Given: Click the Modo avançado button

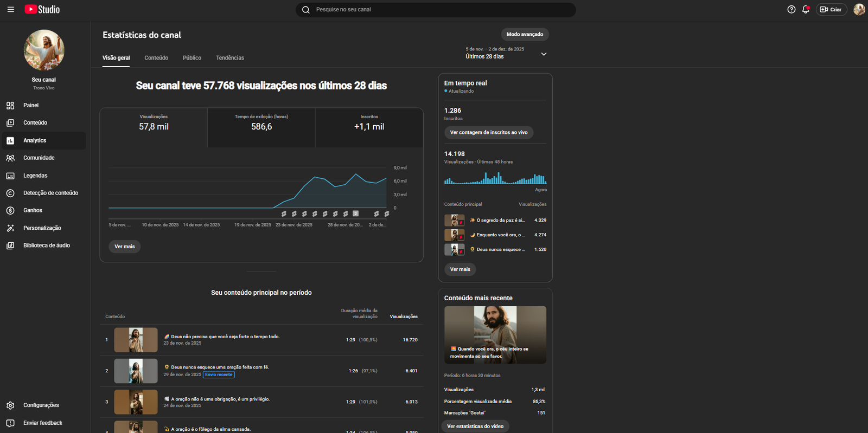Looking at the screenshot, I should [x=525, y=35].
